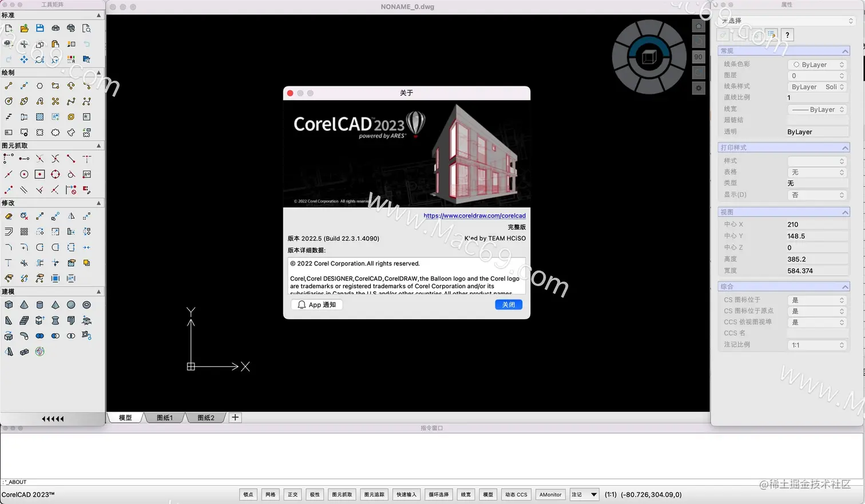Click the Print icon in 标准 toolbar
The height and width of the screenshot is (504, 865).
[55, 28]
